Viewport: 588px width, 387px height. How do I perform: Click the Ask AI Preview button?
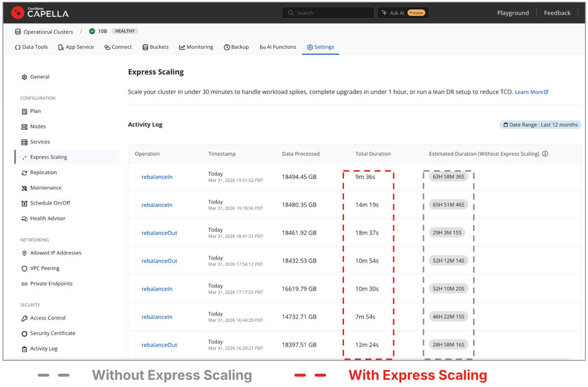coord(403,13)
